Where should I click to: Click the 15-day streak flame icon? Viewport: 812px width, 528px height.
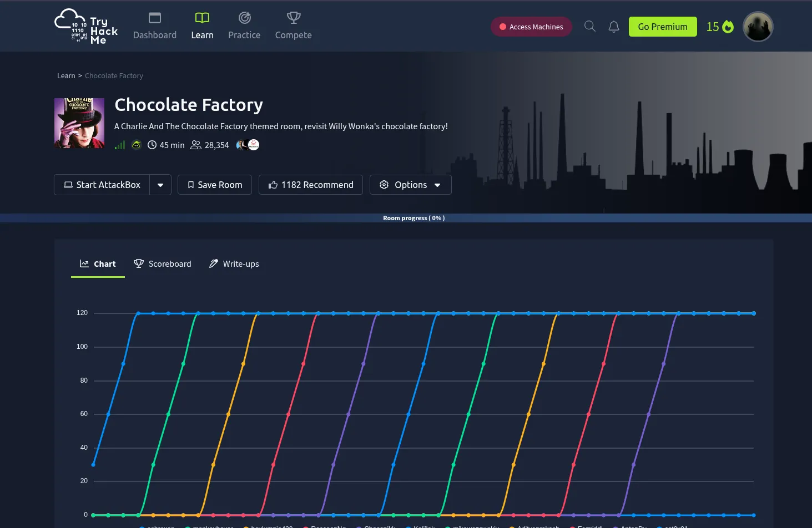(728, 27)
